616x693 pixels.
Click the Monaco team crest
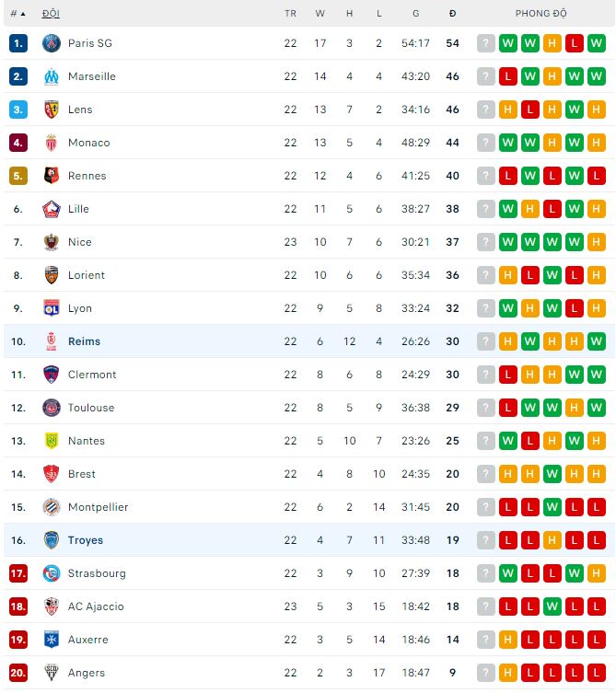coord(52,143)
